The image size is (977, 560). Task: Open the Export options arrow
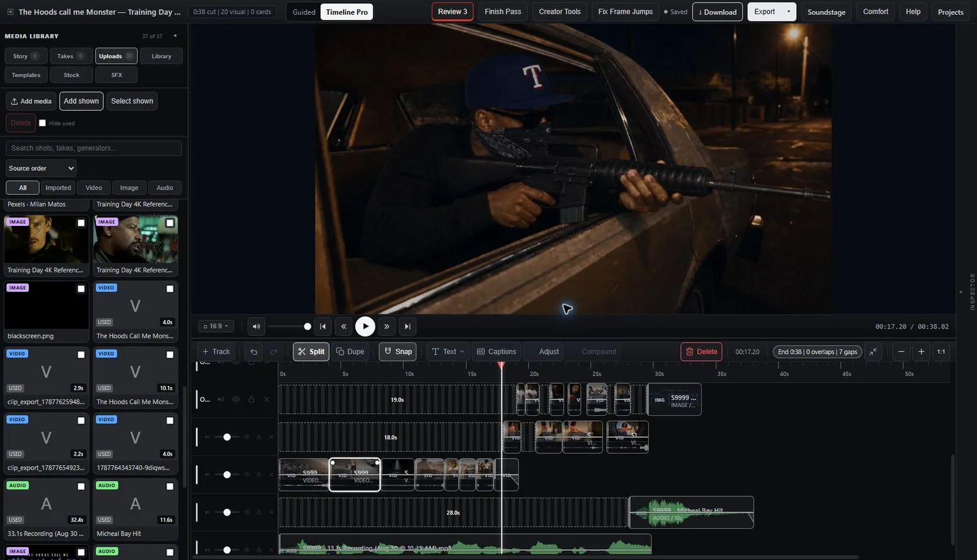pos(788,12)
